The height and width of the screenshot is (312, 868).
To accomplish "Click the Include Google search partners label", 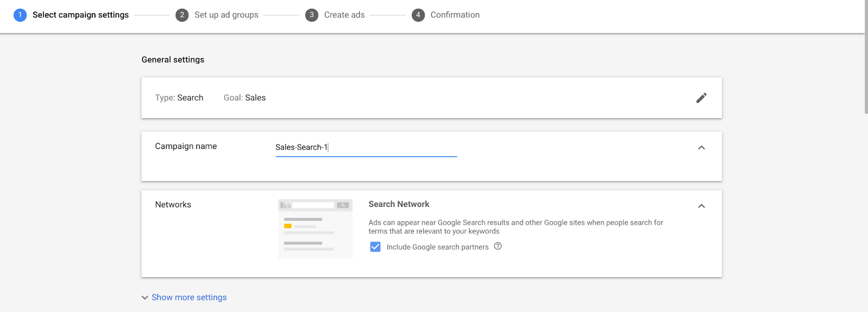I will tap(437, 247).
